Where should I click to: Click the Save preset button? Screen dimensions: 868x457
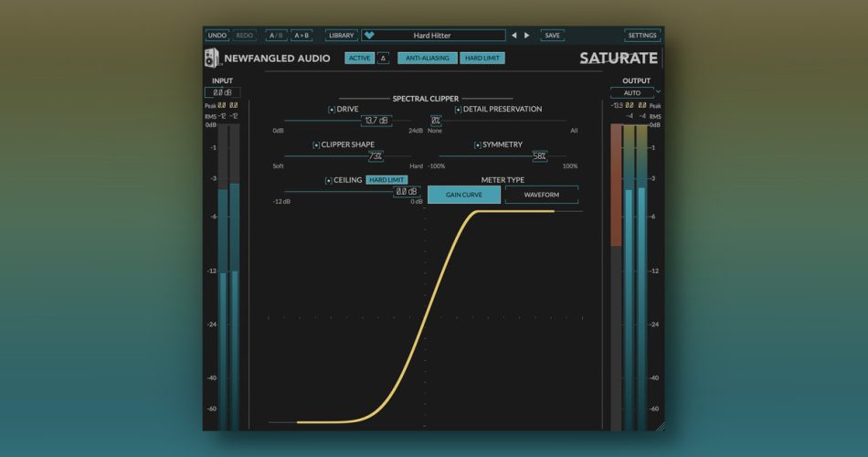(x=552, y=36)
